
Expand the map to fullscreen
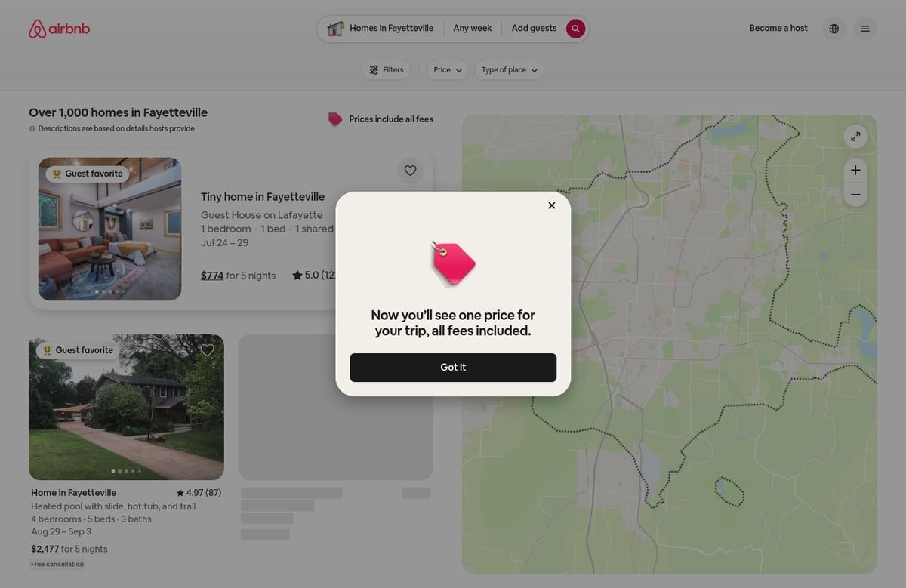855,137
